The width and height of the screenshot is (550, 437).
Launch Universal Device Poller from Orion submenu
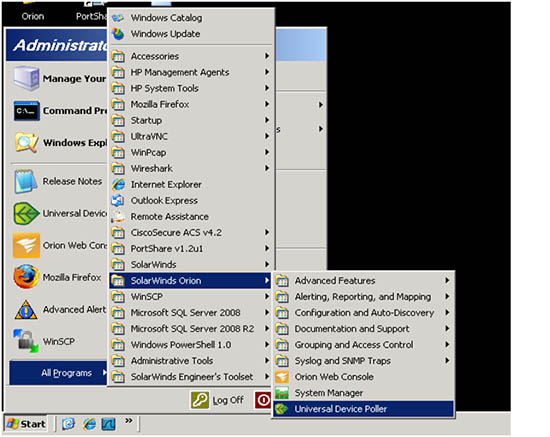[x=363, y=409]
